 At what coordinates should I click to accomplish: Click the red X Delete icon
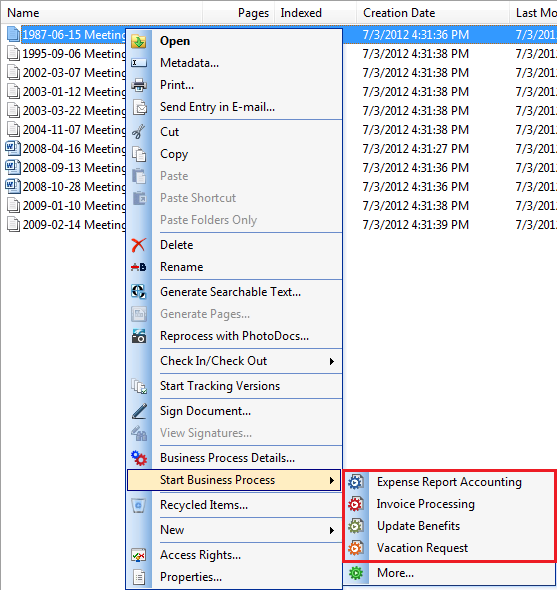point(138,245)
